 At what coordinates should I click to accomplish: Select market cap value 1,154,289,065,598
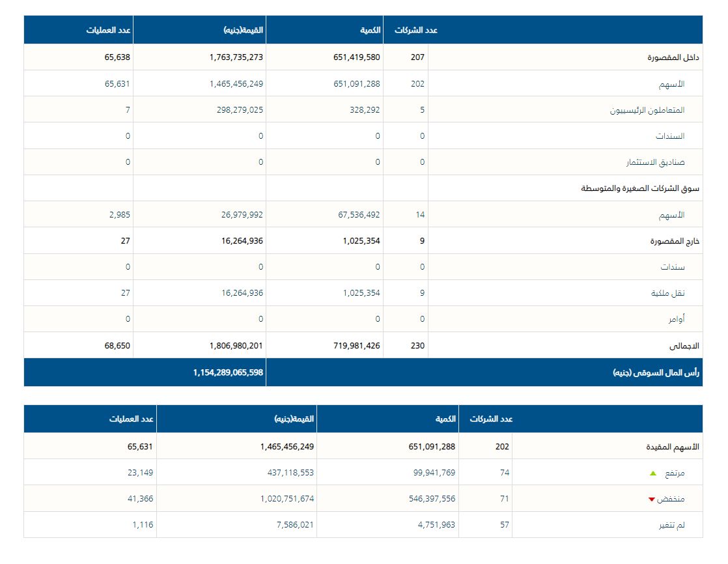228,373
